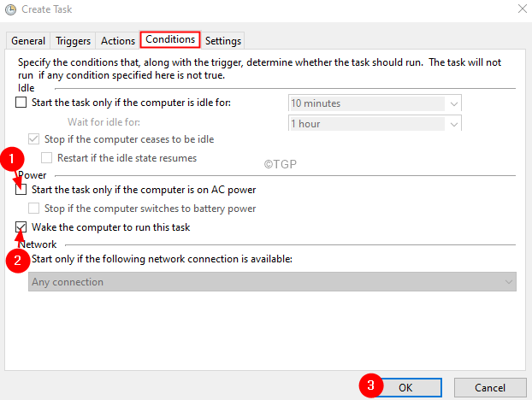Click the Create Task window title text
532x400 pixels.
tap(45, 10)
